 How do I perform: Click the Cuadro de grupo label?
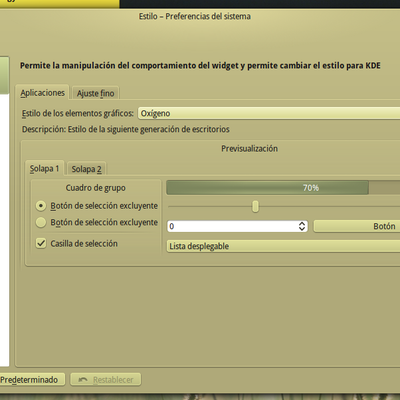(x=96, y=188)
